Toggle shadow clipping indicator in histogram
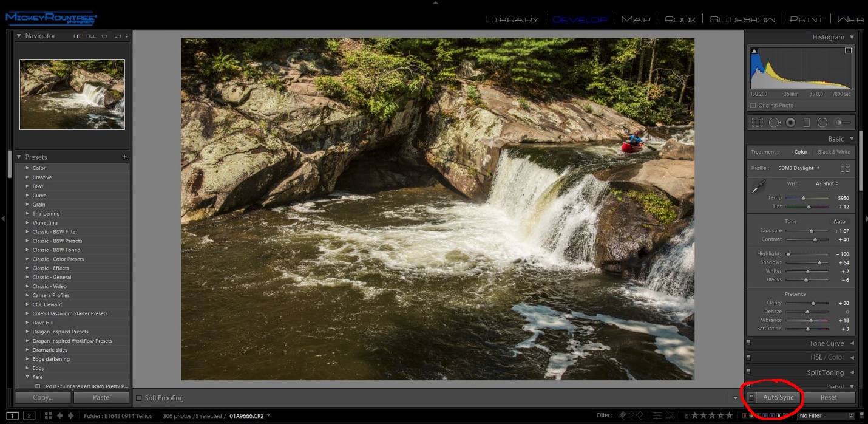 pos(754,51)
